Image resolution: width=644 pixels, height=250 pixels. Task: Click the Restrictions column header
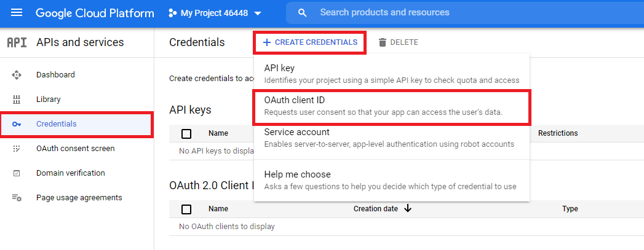click(x=558, y=133)
